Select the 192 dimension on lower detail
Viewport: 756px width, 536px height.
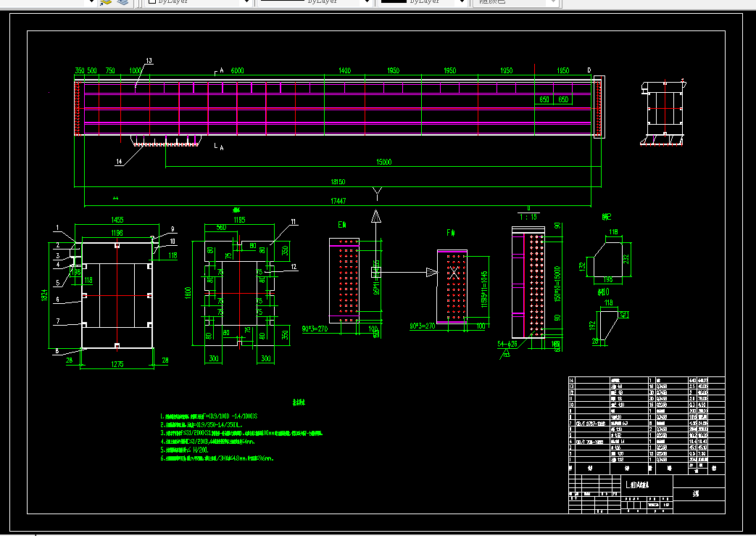coord(593,325)
